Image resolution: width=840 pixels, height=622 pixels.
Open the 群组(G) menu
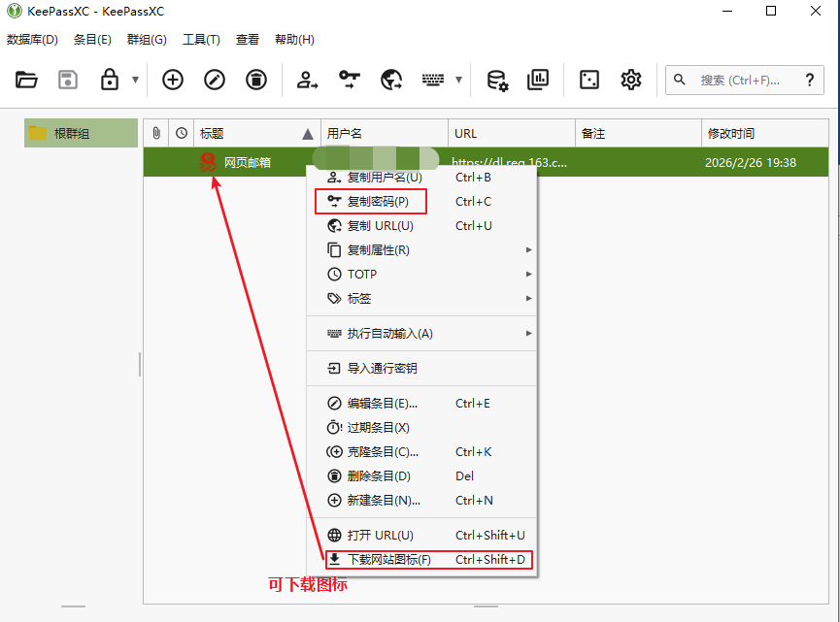tap(147, 40)
